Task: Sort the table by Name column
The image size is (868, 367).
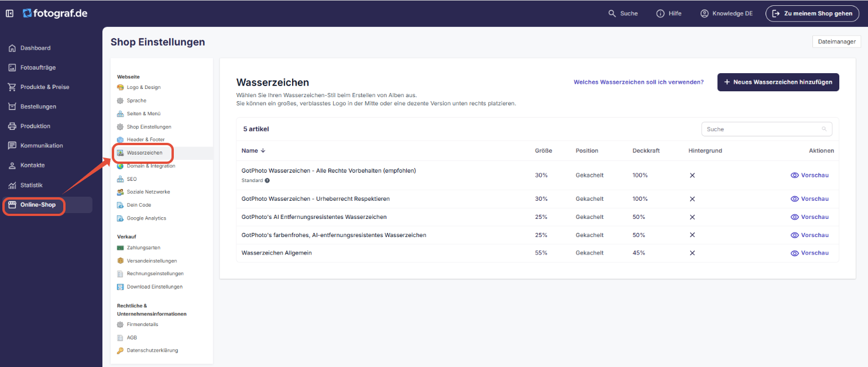Action: click(253, 150)
